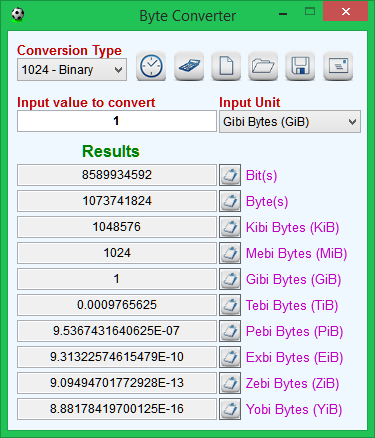Expand the Input Unit dropdown
Viewport: 375px width, 438px height.
pos(290,122)
